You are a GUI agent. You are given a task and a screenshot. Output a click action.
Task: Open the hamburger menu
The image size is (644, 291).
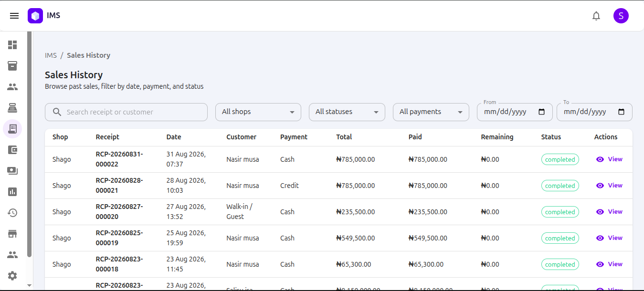(x=14, y=16)
